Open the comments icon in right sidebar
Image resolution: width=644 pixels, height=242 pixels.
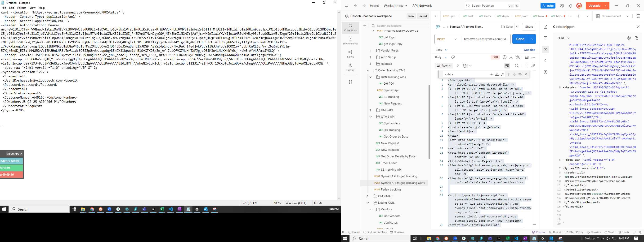pos(546,38)
